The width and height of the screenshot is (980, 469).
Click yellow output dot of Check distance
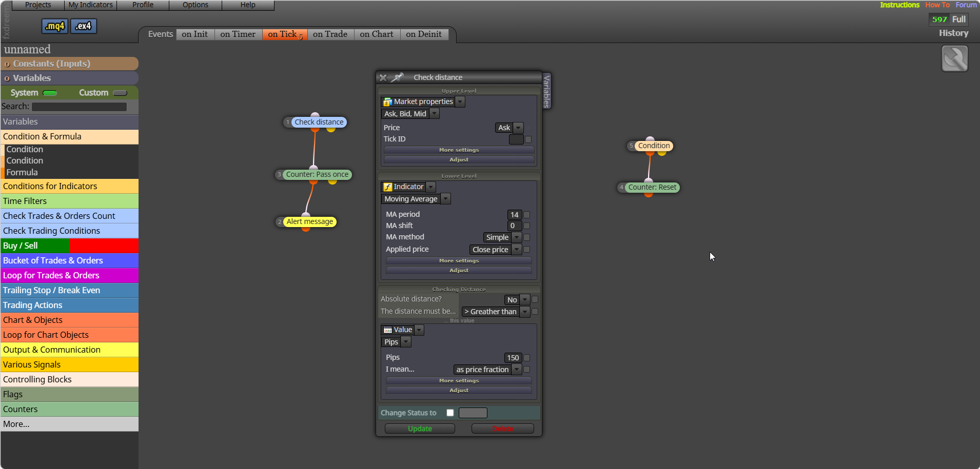(x=331, y=129)
